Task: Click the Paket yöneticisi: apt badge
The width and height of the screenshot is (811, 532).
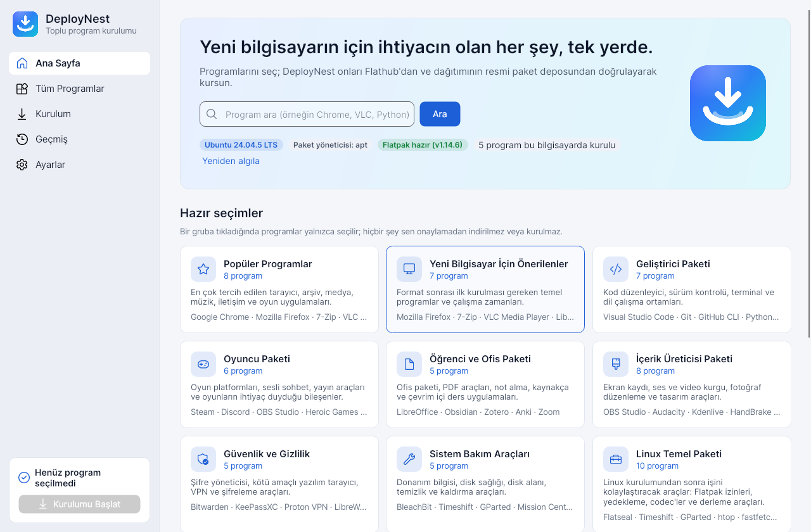Action: point(330,145)
